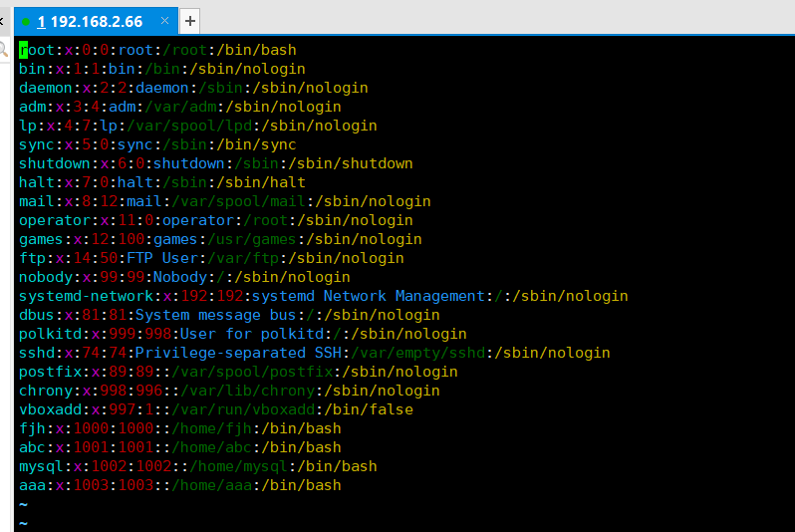Viewport: 795px width, 532px height.
Task: Click the ftp:x:14:50 FTP User line
Action: point(211,258)
